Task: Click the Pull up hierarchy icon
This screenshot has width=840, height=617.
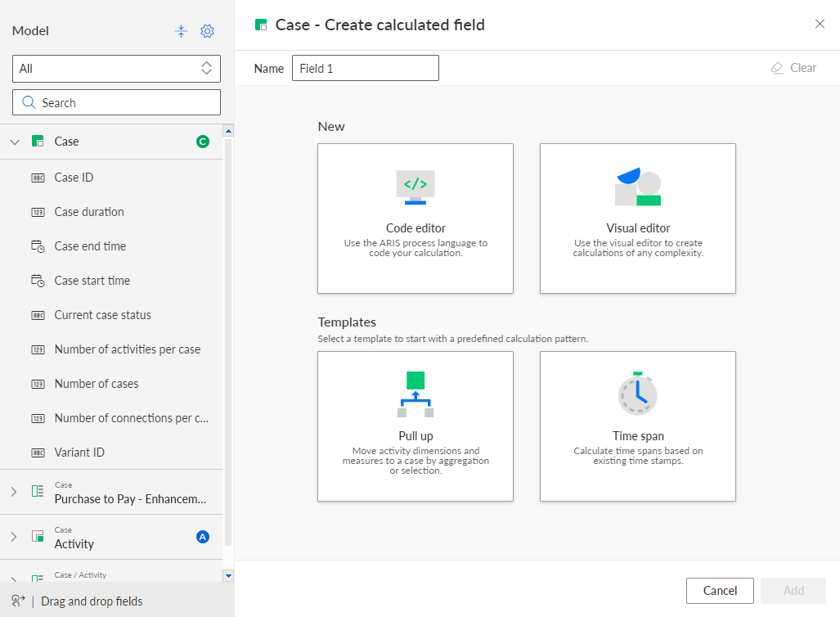Action: point(416,394)
